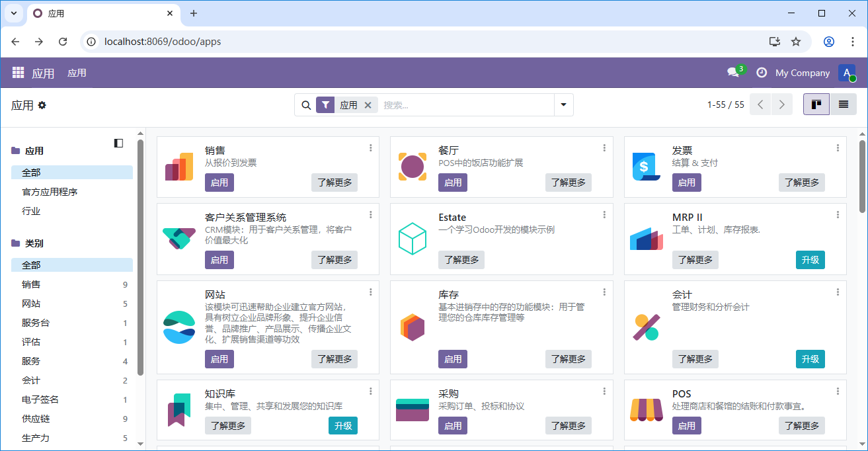Open the 餐厅 card kebab menu
The height and width of the screenshot is (451, 868).
pos(604,148)
